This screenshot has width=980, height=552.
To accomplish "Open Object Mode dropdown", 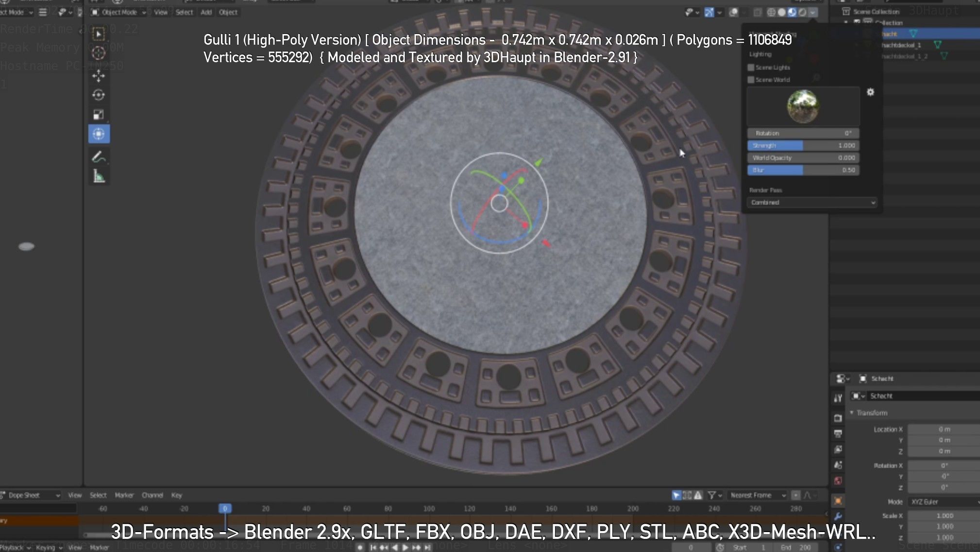I will point(118,12).
